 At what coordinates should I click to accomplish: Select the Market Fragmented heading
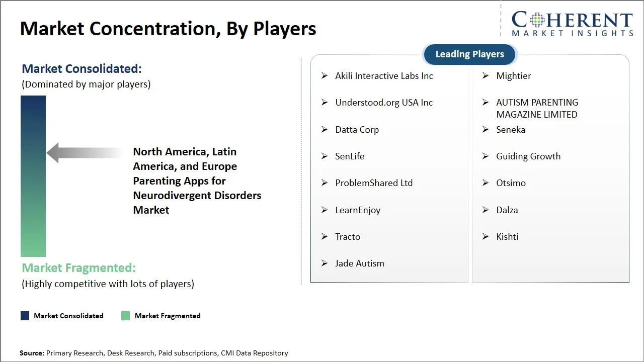pos(78,267)
